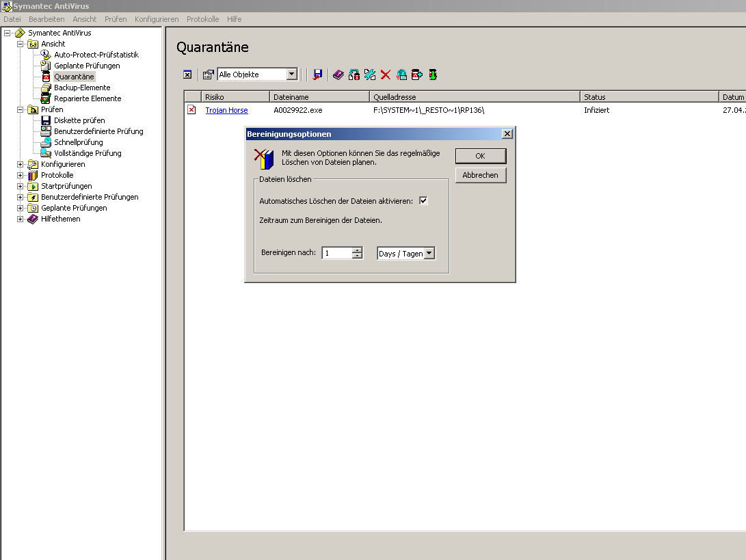Open the filter properties icon in toolbar

208,75
